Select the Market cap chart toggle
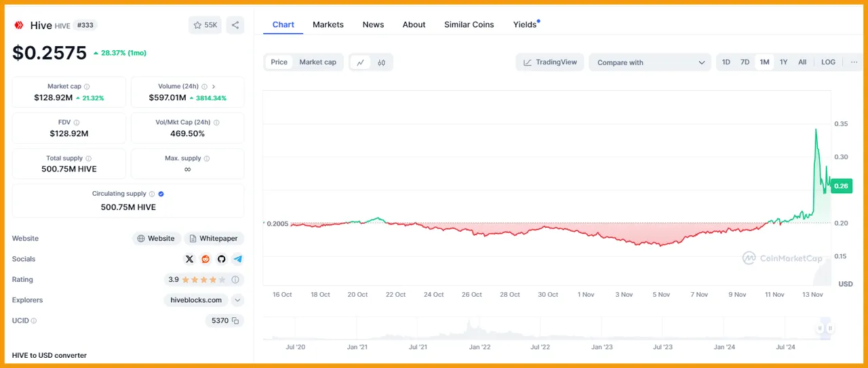 pyautogui.click(x=318, y=62)
